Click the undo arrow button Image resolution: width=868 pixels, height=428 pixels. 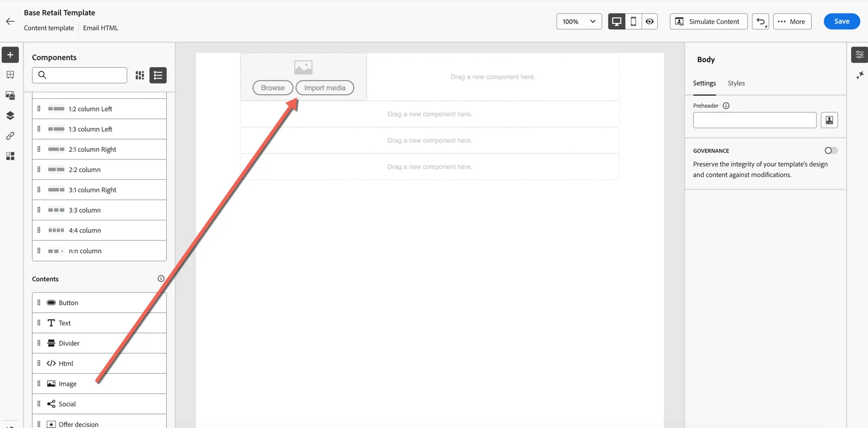click(x=760, y=21)
